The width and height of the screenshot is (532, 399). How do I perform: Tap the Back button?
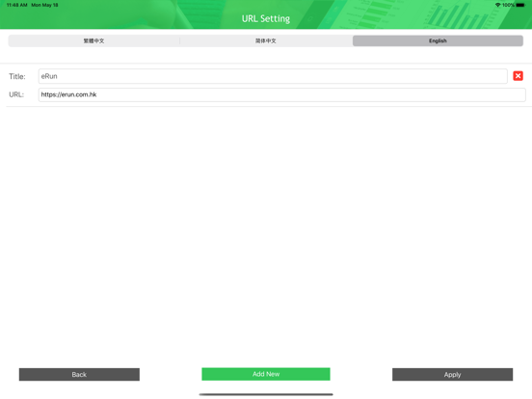pos(79,374)
